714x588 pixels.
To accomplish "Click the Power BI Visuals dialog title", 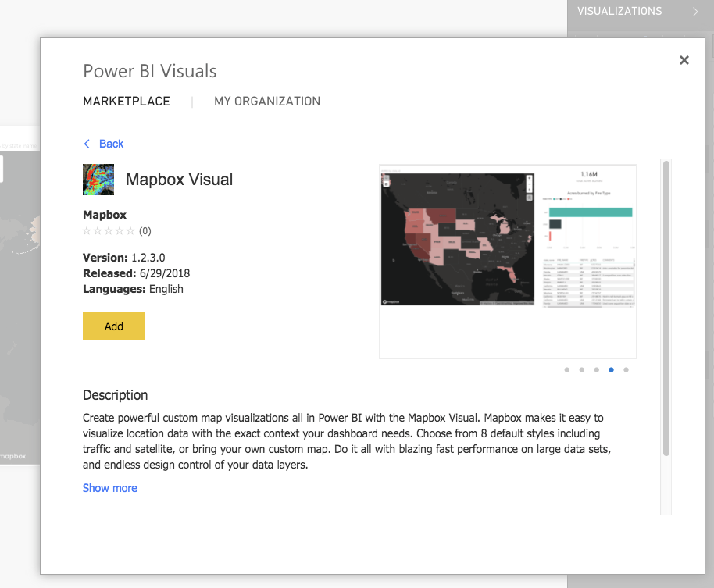I will (x=150, y=72).
